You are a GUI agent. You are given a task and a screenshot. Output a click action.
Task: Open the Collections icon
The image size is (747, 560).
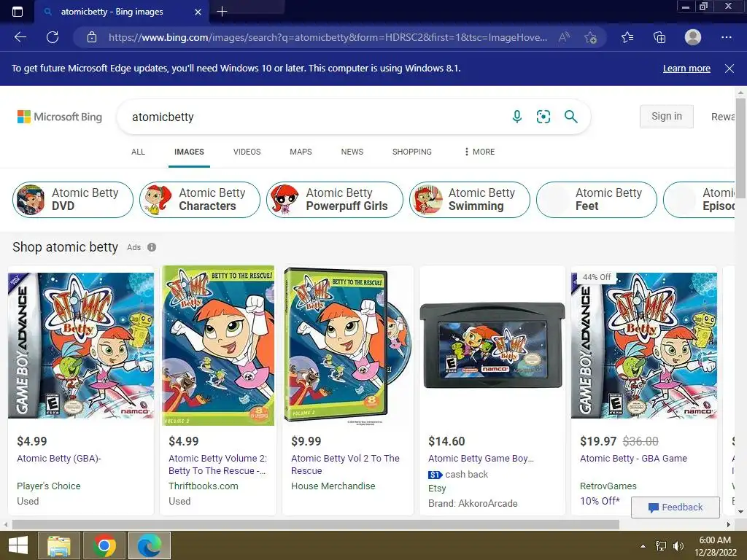(x=659, y=37)
